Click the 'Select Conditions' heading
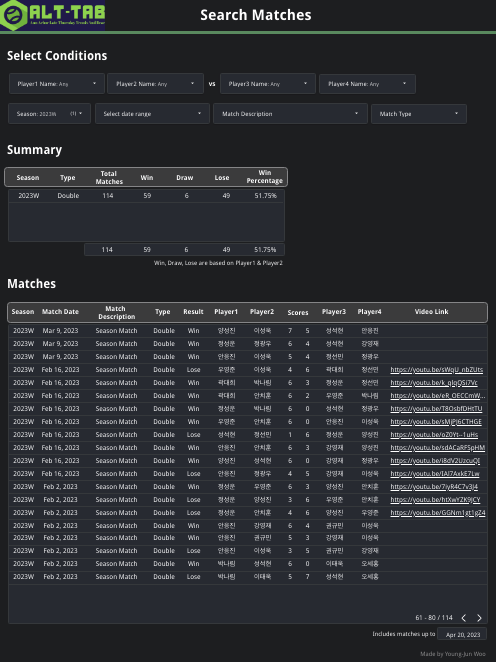 click(57, 56)
